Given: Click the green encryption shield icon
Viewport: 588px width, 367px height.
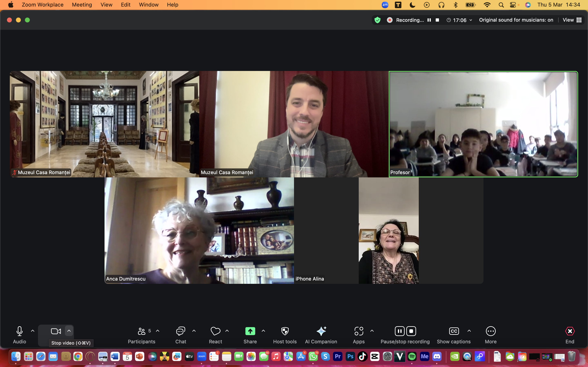Looking at the screenshot, I should click(x=377, y=20).
